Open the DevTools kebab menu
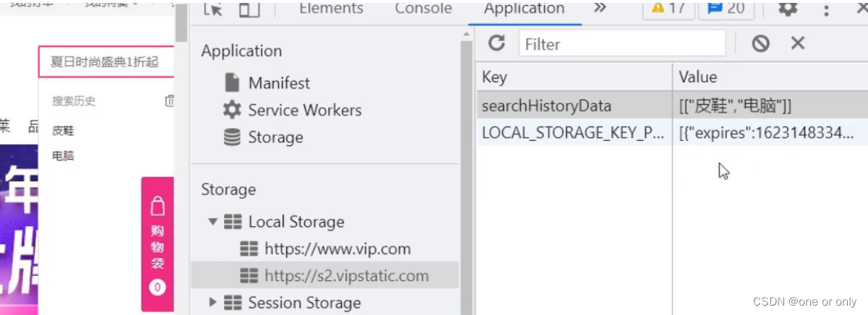The width and height of the screenshot is (868, 315). pos(827,9)
